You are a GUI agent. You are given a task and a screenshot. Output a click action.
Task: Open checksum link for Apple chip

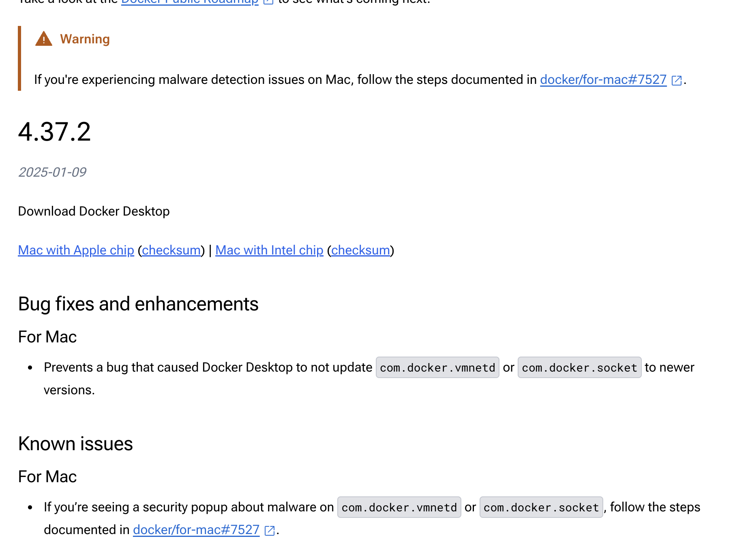(x=171, y=250)
